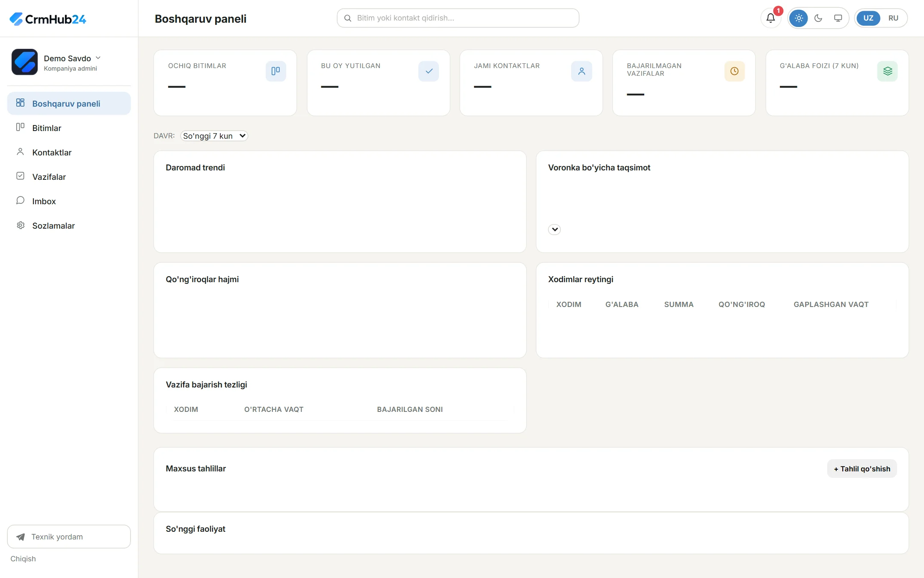Focus the deal or contact search field

tap(458, 18)
